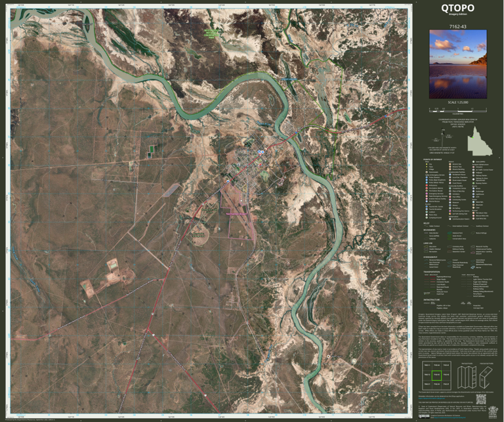This screenshot has height=422, width=504.
Task: Click the kilometres scale bar
Action: (x=458, y=110)
